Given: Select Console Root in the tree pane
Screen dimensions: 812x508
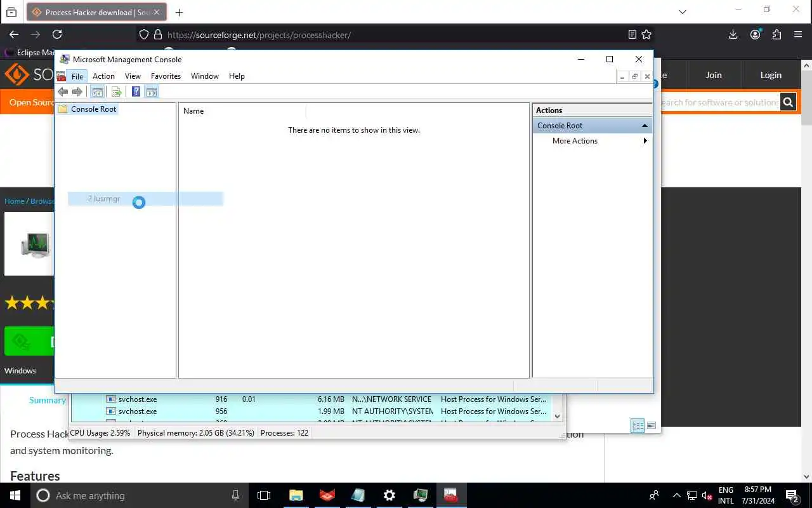Looking at the screenshot, I should [93, 109].
